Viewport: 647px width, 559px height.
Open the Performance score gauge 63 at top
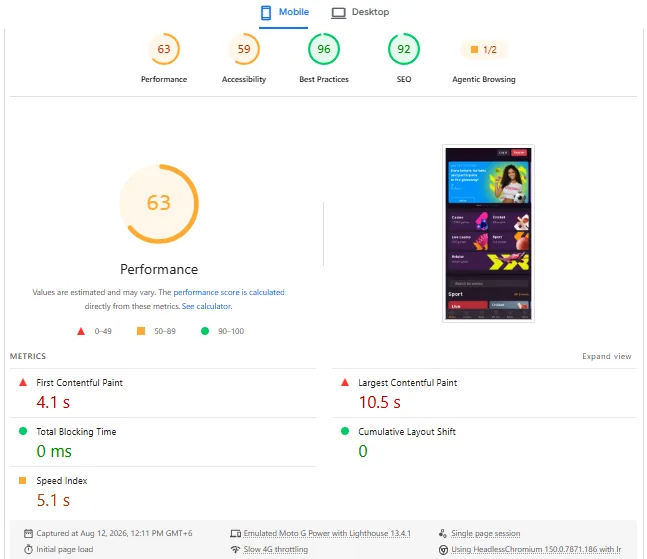click(164, 49)
